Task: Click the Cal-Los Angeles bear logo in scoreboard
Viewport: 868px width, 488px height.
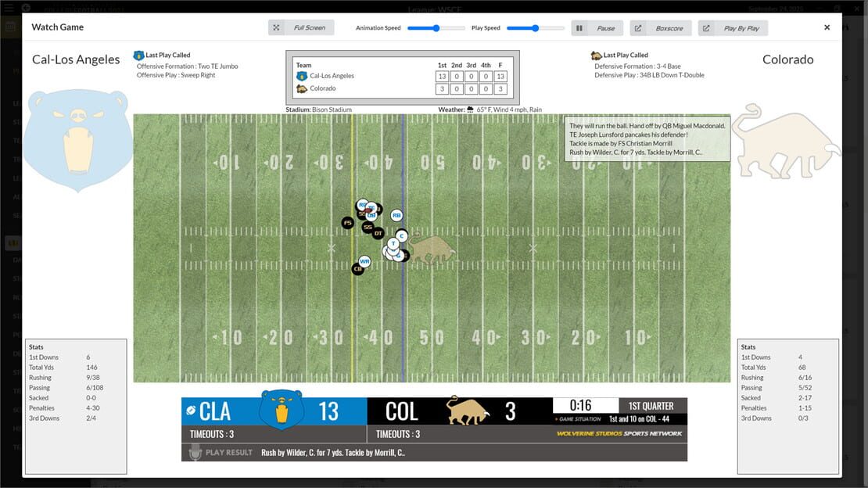Action: pyautogui.click(x=282, y=410)
